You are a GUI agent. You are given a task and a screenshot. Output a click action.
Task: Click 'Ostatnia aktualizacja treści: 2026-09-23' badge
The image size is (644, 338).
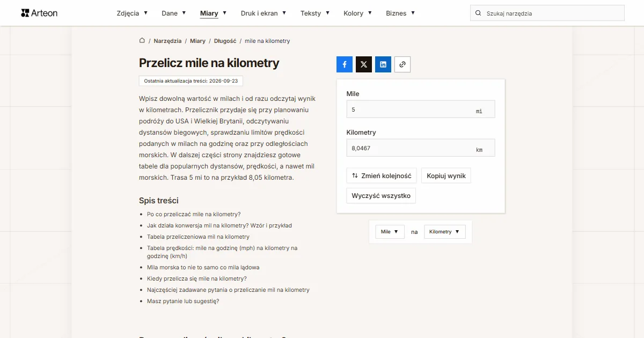(x=191, y=81)
